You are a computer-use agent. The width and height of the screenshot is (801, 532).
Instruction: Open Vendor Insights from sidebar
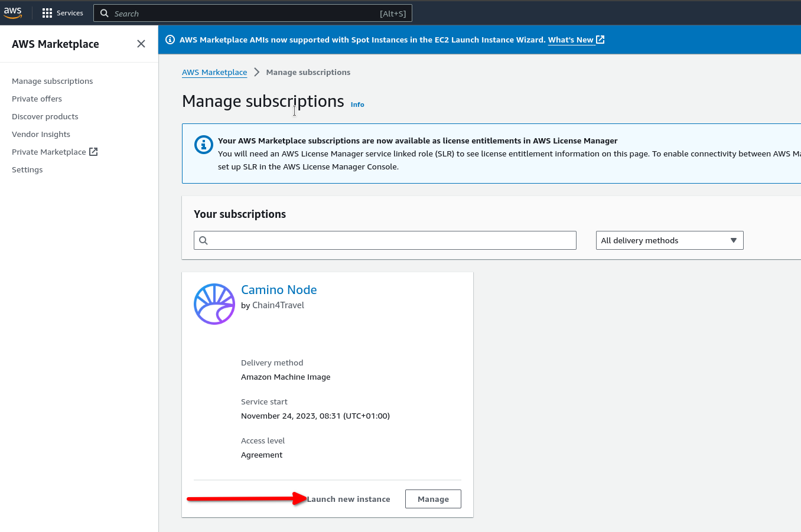41,134
